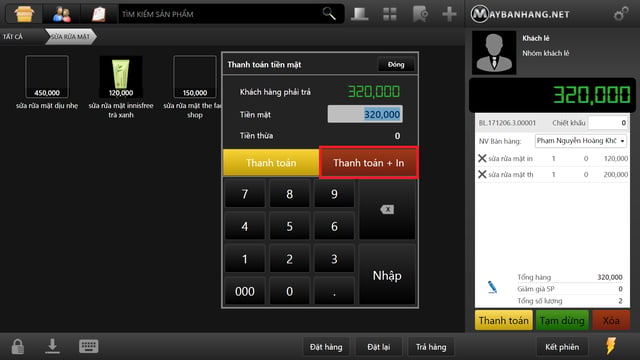Click the Trả hàng button
This screenshot has height=360, width=640.
click(x=431, y=347)
